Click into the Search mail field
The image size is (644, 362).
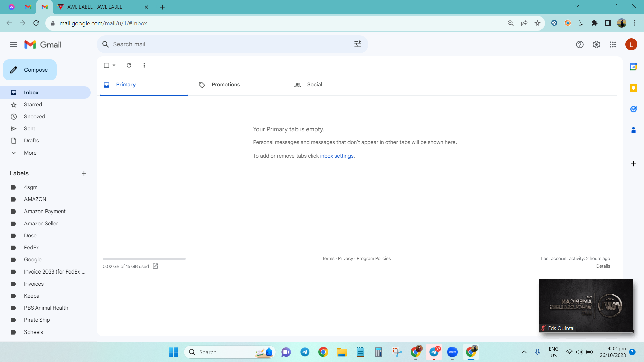(x=231, y=44)
